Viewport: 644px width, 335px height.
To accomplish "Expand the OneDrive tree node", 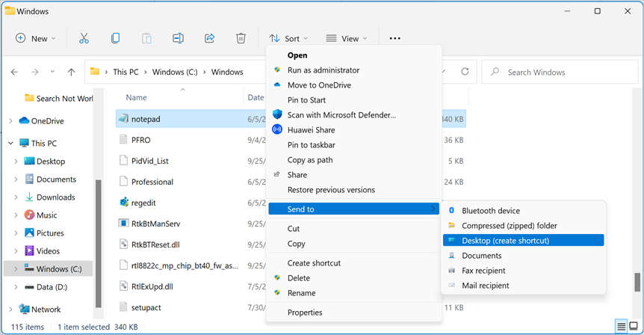I will coord(10,121).
